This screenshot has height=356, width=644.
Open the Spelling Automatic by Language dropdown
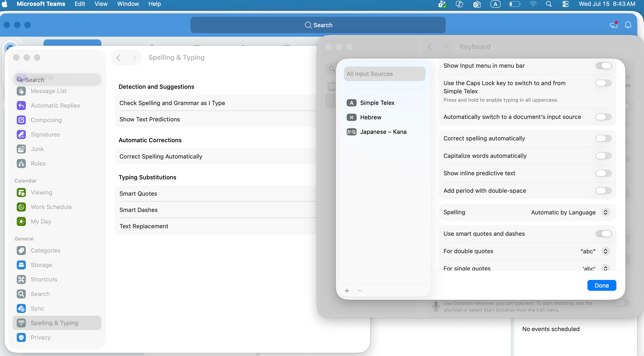tap(570, 212)
